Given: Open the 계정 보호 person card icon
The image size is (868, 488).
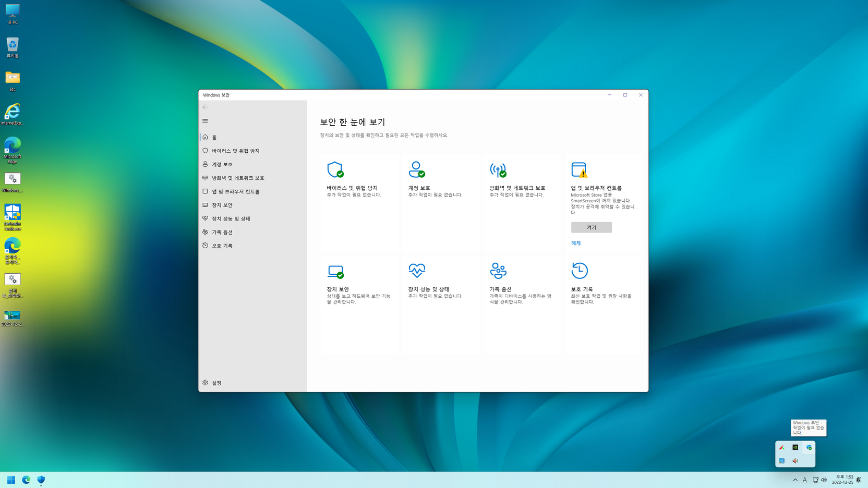Looking at the screenshot, I should (416, 169).
